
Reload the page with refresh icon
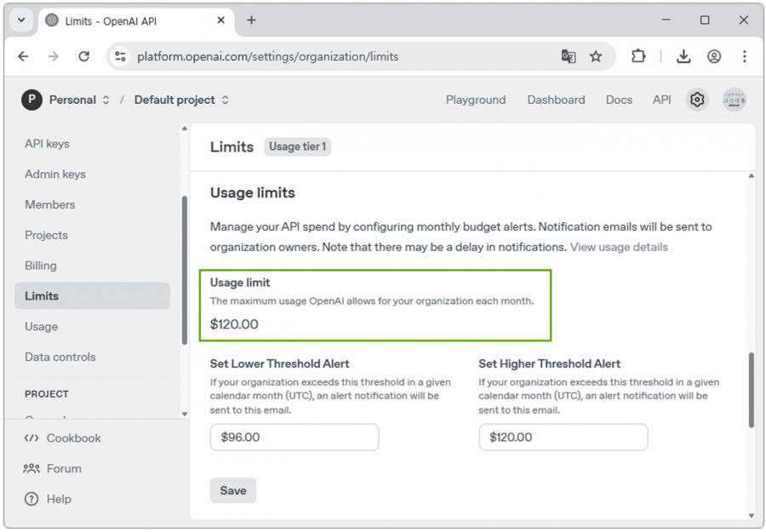tap(84, 57)
